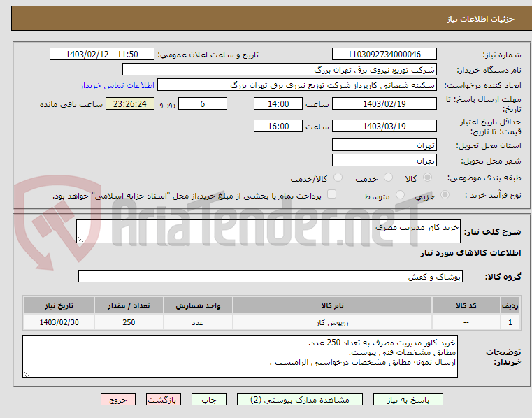
Task: Click the remaining days field 6
Action: pos(203,104)
